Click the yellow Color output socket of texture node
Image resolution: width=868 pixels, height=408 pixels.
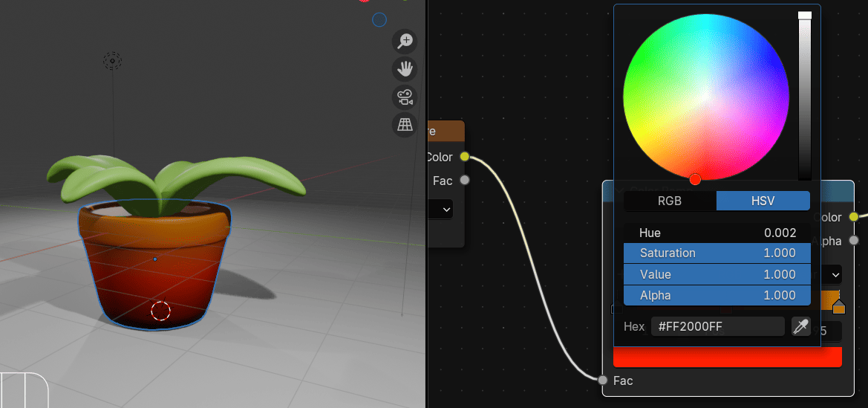point(465,156)
